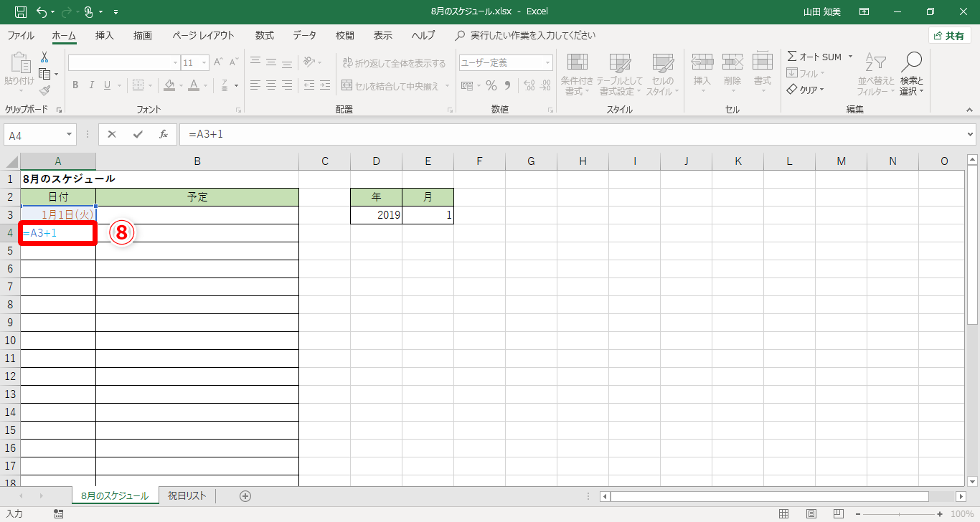This screenshot has height=522, width=980.
Task: Toggle italic formatting
Action: pyautogui.click(x=91, y=85)
